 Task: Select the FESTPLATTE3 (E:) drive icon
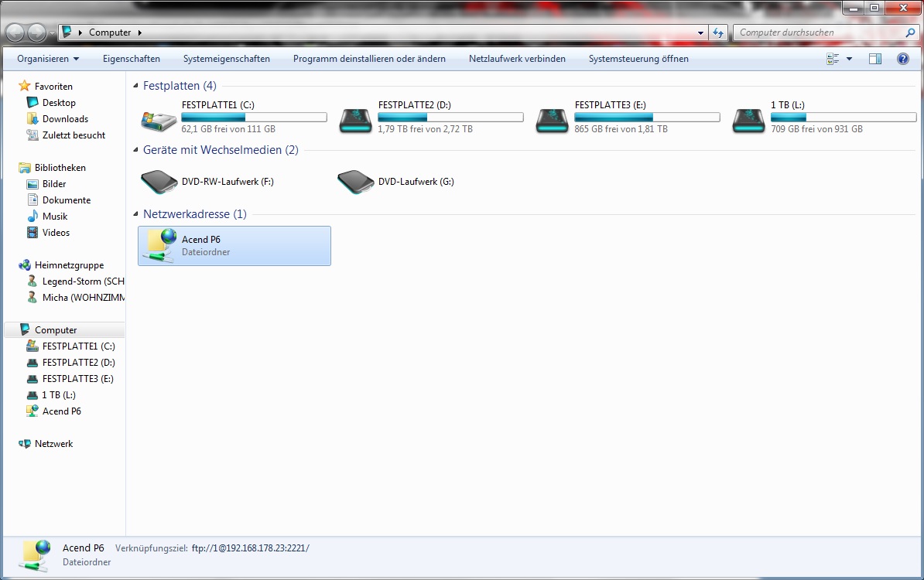(x=553, y=120)
